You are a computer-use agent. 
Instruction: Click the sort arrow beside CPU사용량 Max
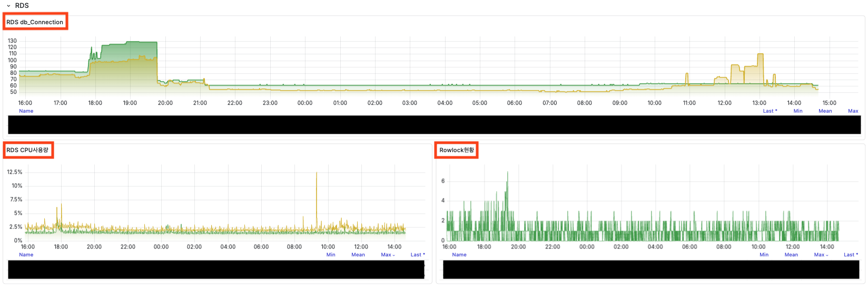(x=393, y=255)
